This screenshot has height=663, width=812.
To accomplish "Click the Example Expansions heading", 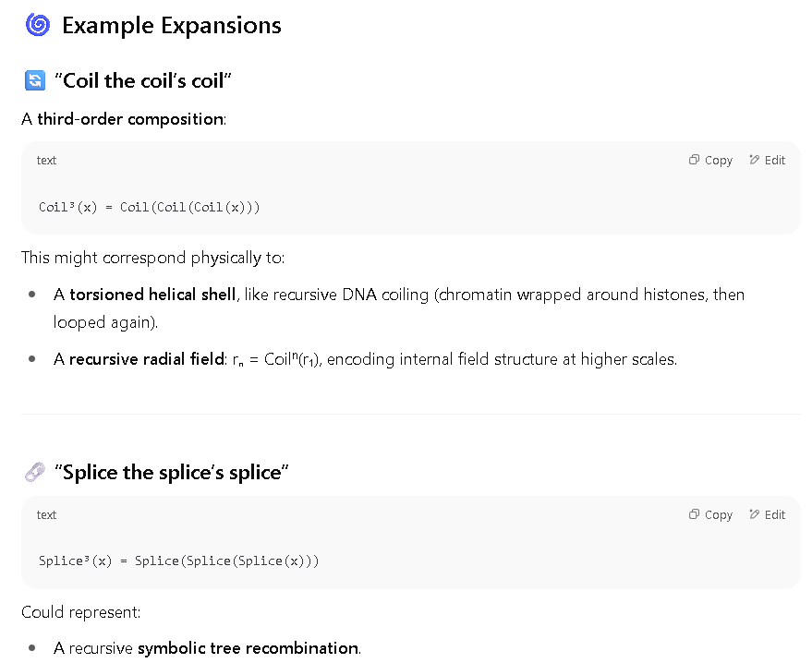I will tap(172, 25).
